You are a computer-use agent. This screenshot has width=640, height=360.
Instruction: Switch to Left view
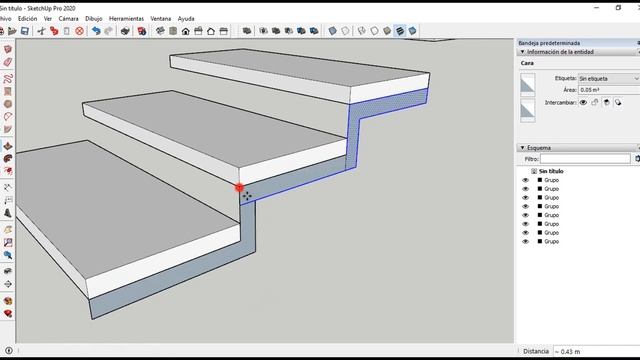(224, 31)
